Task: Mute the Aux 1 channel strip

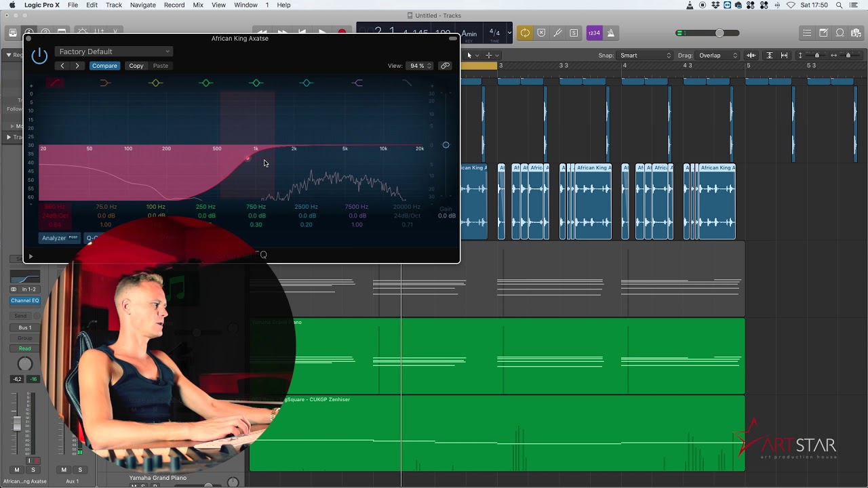Action: 64,470
